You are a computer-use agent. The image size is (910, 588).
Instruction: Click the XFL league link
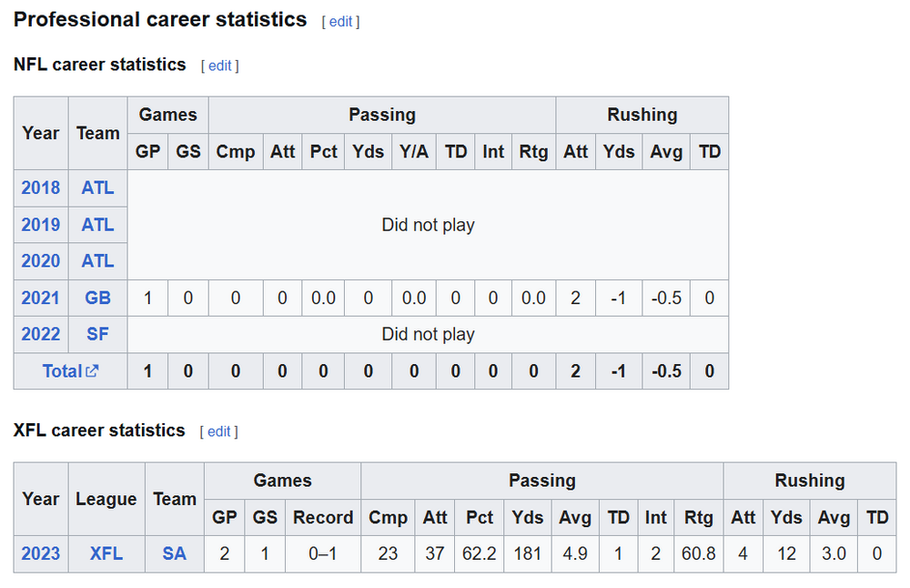106,553
